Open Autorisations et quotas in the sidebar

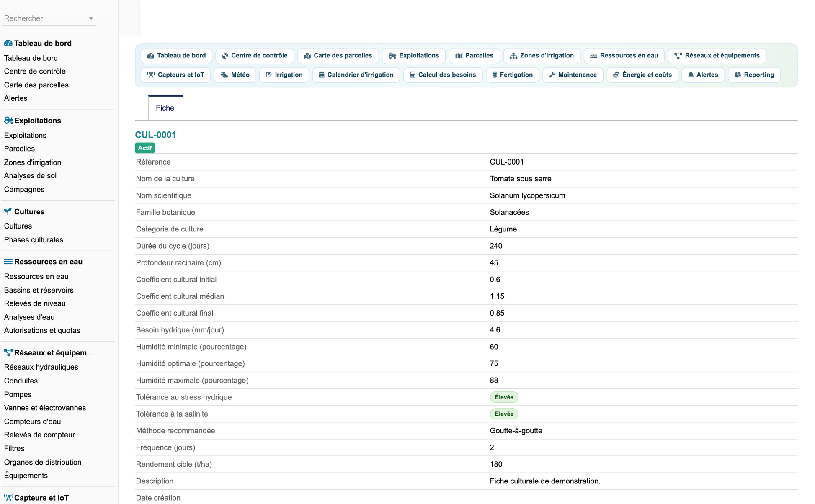coord(42,330)
